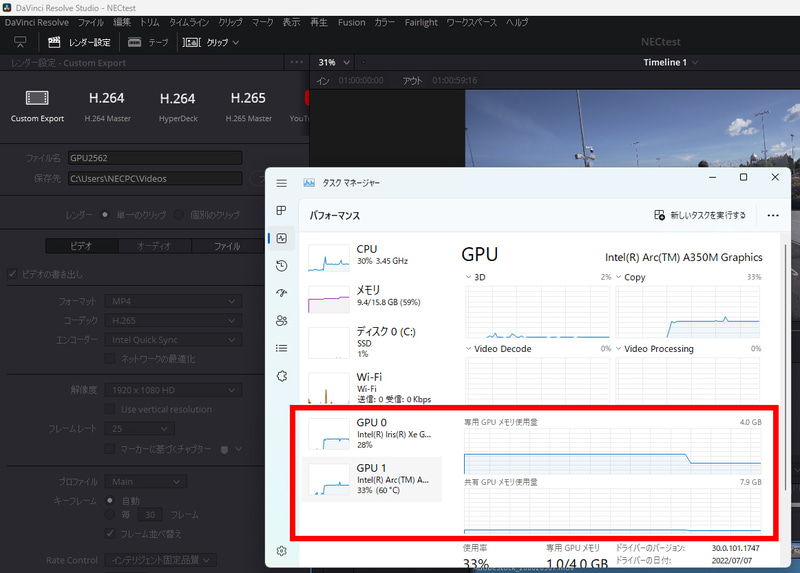Open Profile dropdown showing Main
This screenshot has width=800, height=573.
(146, 482)
